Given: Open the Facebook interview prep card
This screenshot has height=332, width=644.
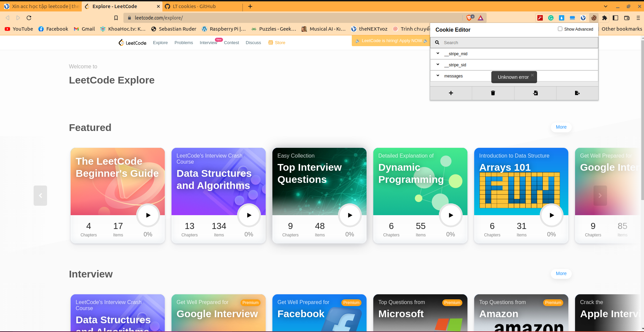Looking at the screenshot, I should [319, 313].
